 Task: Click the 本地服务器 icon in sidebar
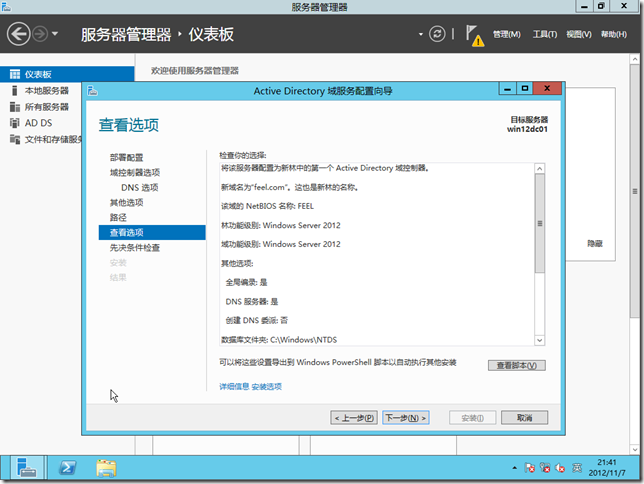coord(15,90)
